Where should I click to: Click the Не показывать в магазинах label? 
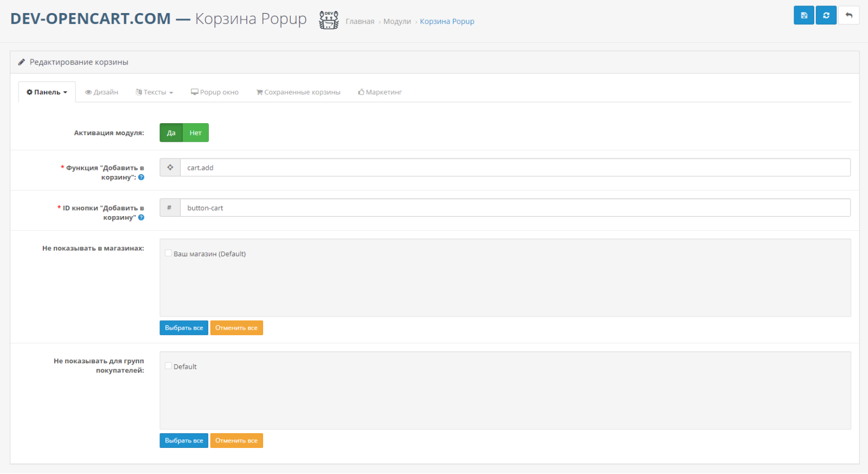coord(93,248)
